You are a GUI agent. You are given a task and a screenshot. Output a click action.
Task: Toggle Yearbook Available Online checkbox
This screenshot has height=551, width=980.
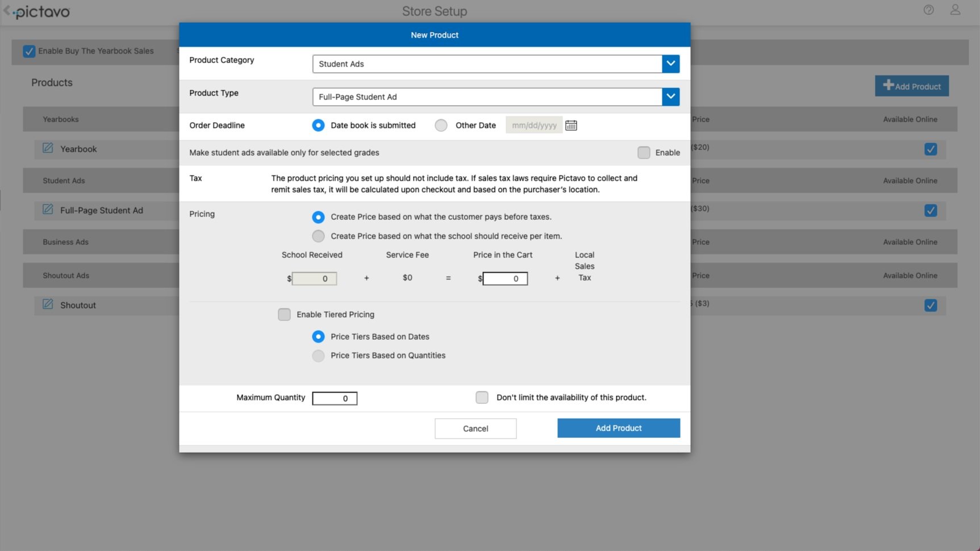tap(931, 149)
